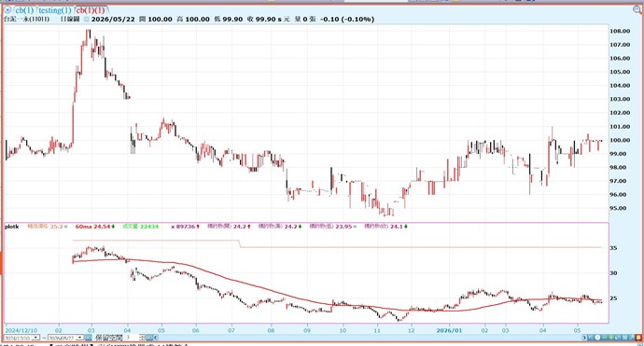Expand the right toolbar arrow icon
Image resolution: width=644 pixels, height=346 pixels.
tap(584, 338)
